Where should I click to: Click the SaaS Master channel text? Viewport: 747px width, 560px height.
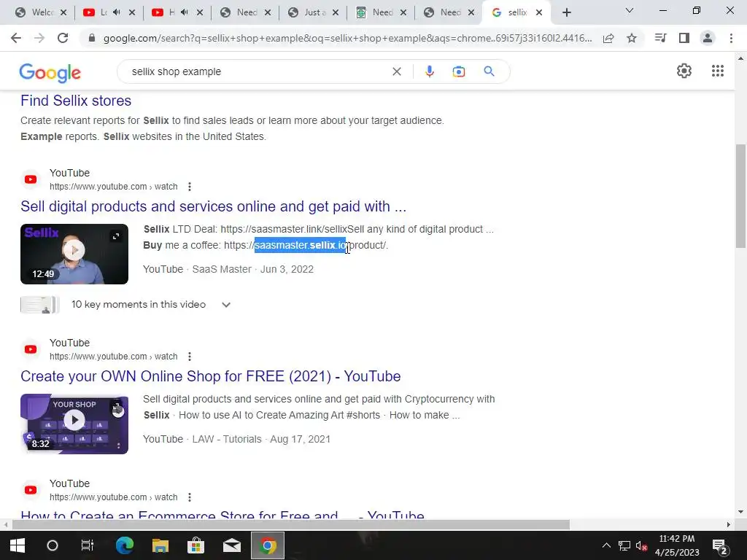[222, 270]
